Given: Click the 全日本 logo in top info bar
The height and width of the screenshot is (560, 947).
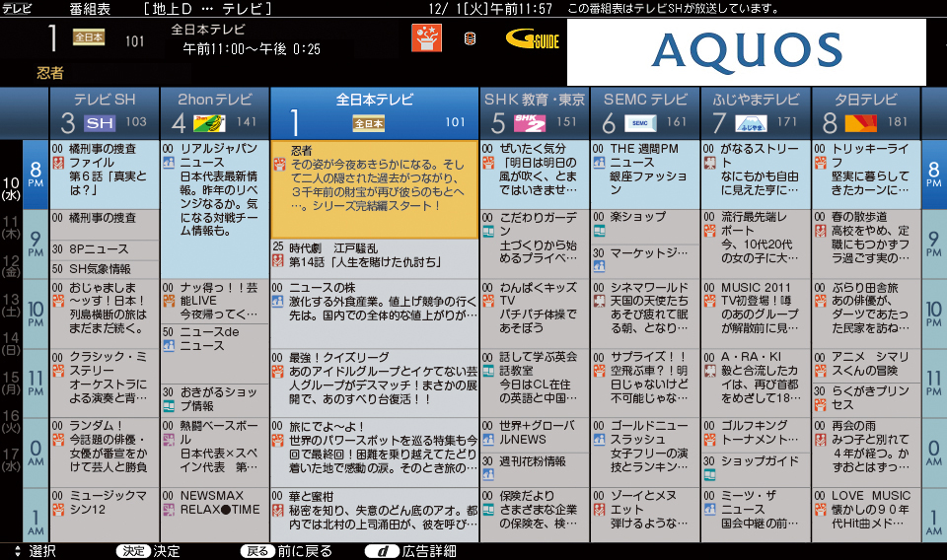Looking at the screenshot, I should 89,37.
